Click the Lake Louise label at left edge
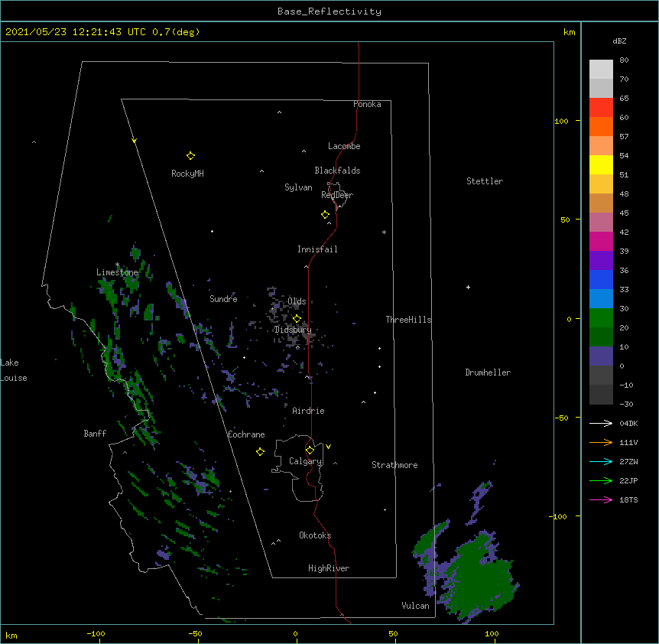Viewport: 659px width, 644px height. point(14,370)
